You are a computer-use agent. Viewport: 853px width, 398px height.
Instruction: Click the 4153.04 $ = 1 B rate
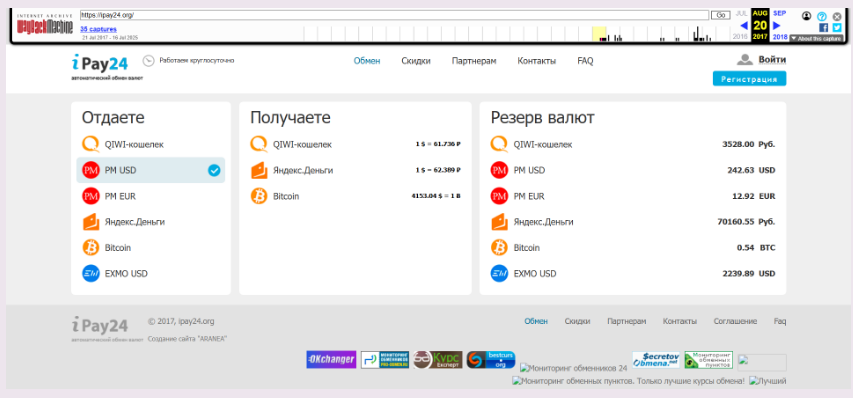[436, 196]
